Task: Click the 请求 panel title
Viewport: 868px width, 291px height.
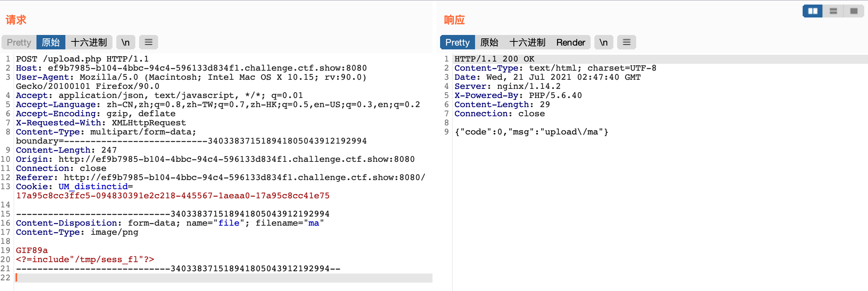Action: click(16, 20)
